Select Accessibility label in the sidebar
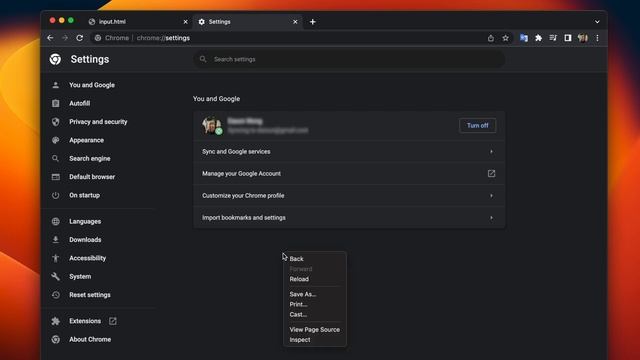Image resolution: width=640 pixels, height=360 pixels. pos(87,258)
